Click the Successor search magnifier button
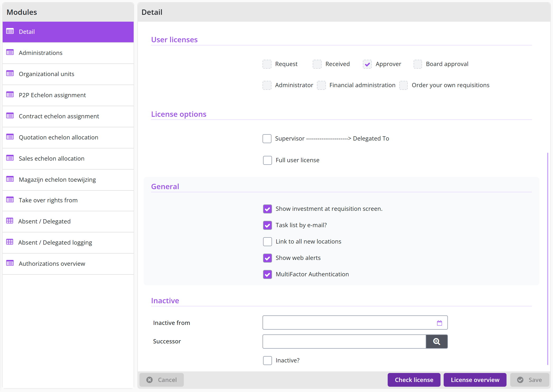Viewport: 553px width, 392px height. (x=437, y=342)
